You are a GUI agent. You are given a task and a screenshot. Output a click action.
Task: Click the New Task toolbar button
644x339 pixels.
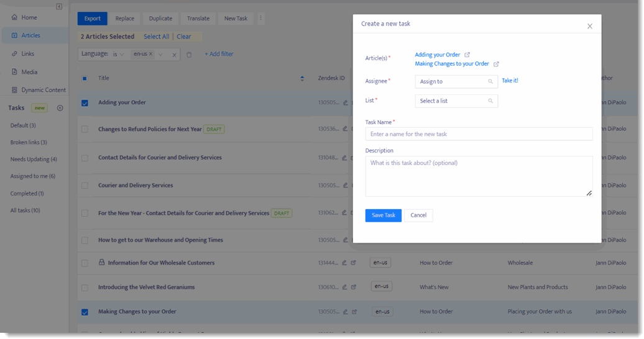236,19
